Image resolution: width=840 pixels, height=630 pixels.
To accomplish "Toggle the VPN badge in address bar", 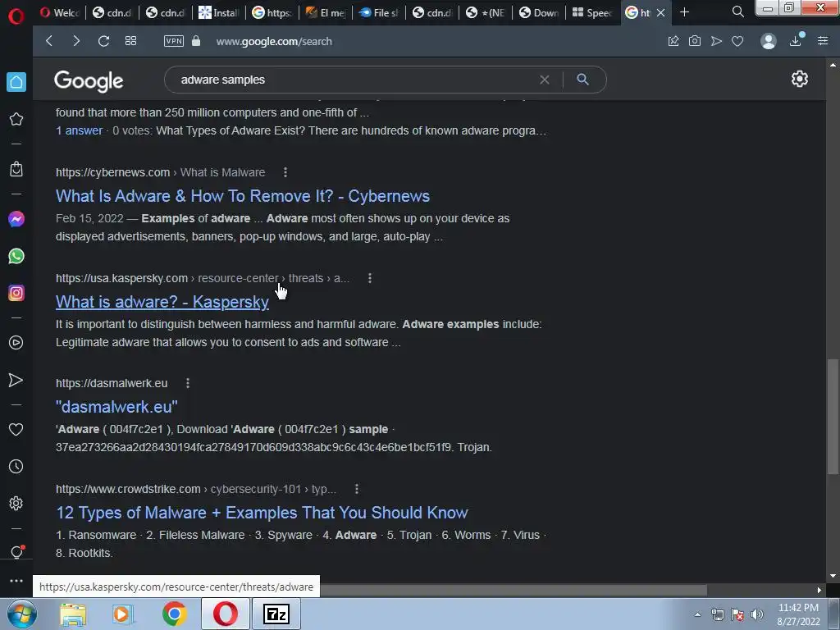I will [x=174, y=41].
